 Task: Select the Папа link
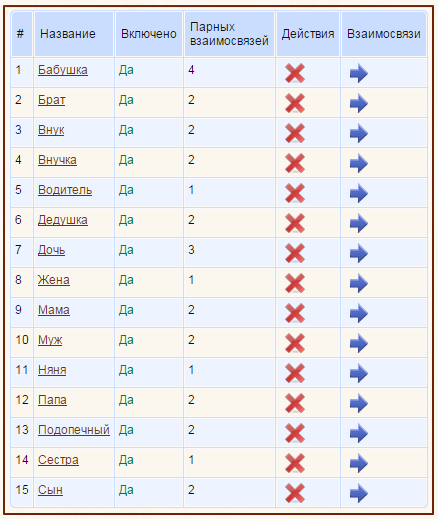(52, 400)
